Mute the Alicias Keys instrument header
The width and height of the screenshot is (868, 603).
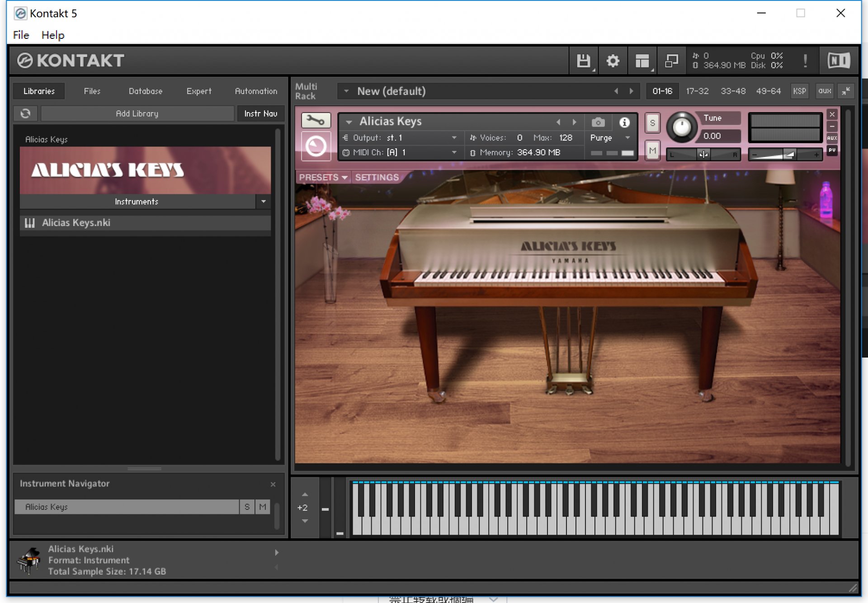point(652,151)
